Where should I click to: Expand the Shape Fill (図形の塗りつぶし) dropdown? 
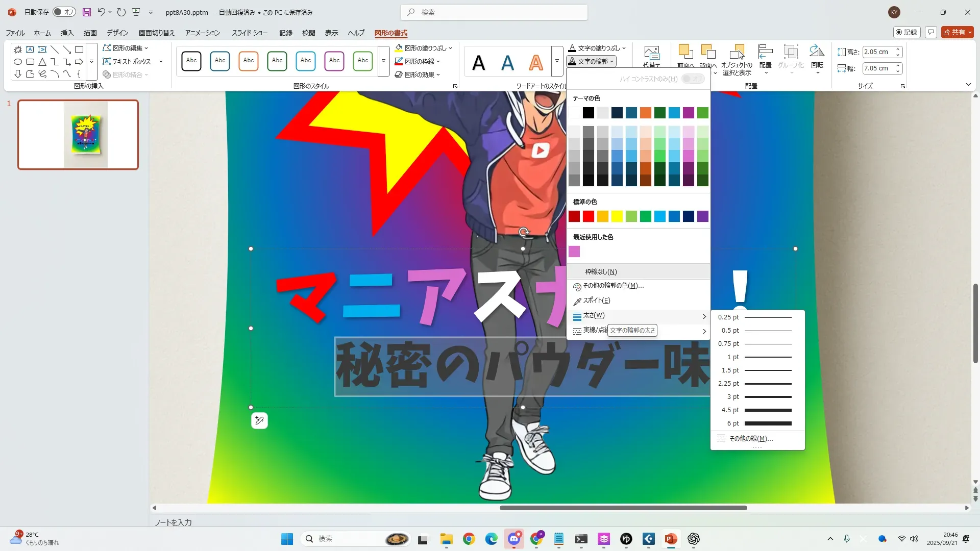451,48
